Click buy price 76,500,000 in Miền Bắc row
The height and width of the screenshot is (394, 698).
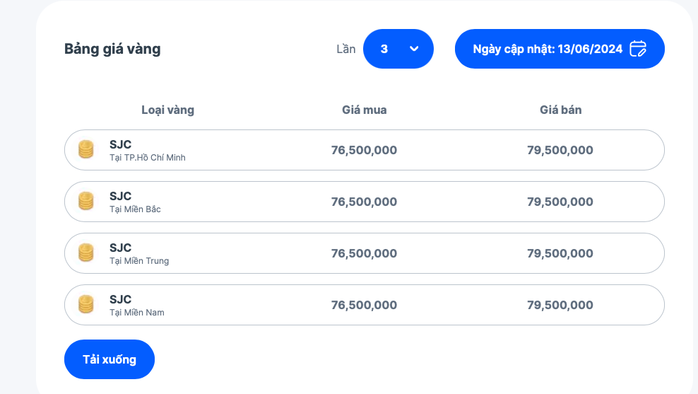click(x=364, y=202)
